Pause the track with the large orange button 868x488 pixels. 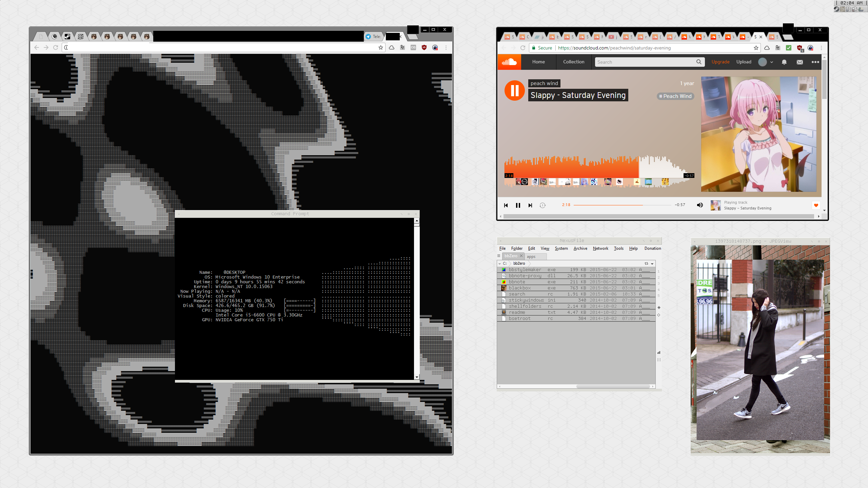tap(514, 90)
